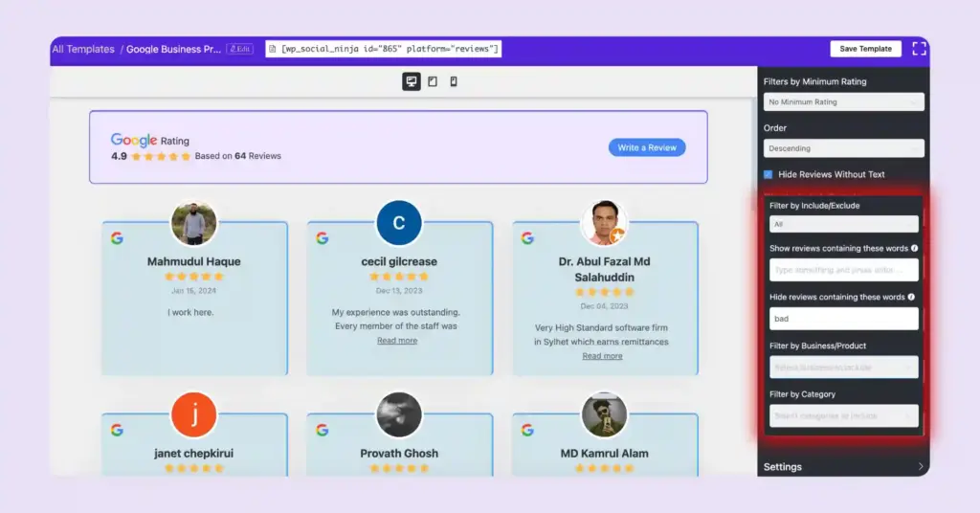Image resolution: width=980 pixels, height=513 pixels.
Task: Click Google icon on Provath Ghosh card
Action: click(322, 430)
